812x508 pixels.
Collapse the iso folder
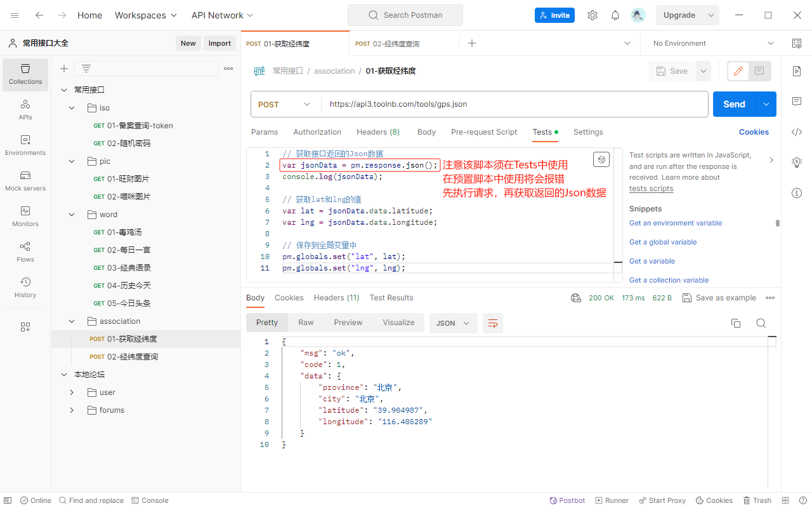coord(72,108)
